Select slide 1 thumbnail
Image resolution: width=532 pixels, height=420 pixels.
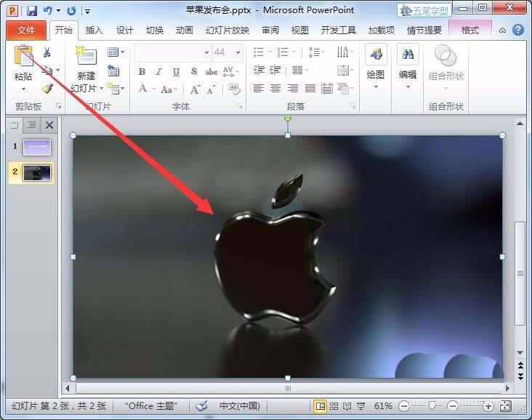[x=37, y=148]
